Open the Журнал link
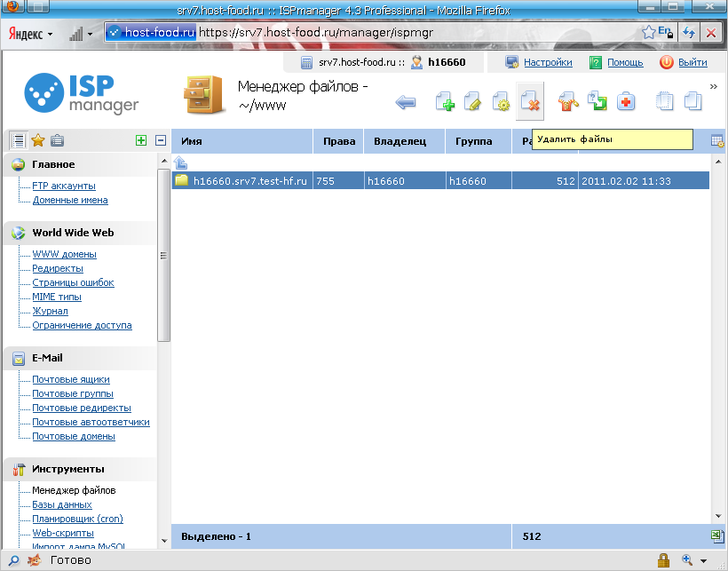This screenshot has height=571, width=728. [50, 311]
